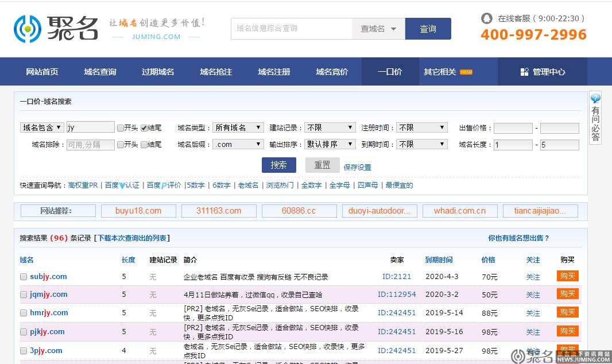Image resolution: width=612 pixels, height=364 pixels.
Task: Open recommended site 60886.cc
Action: 299,211
